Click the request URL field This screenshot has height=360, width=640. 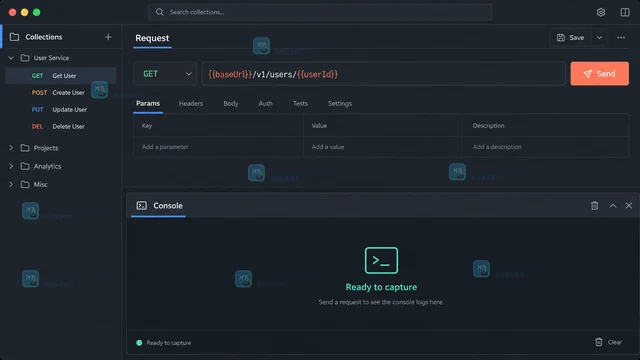383,74
